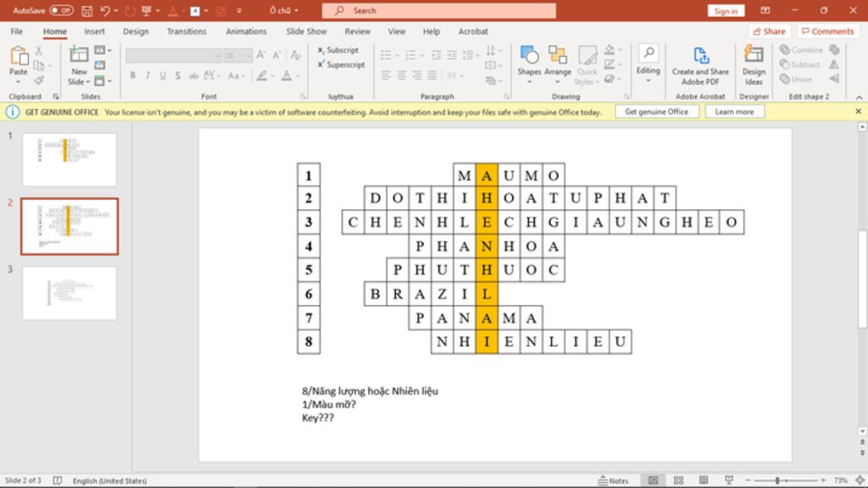The image size is (868, 488).
Task: Clear all formatting
Action: pyautogui.click(x=296, y=54)
